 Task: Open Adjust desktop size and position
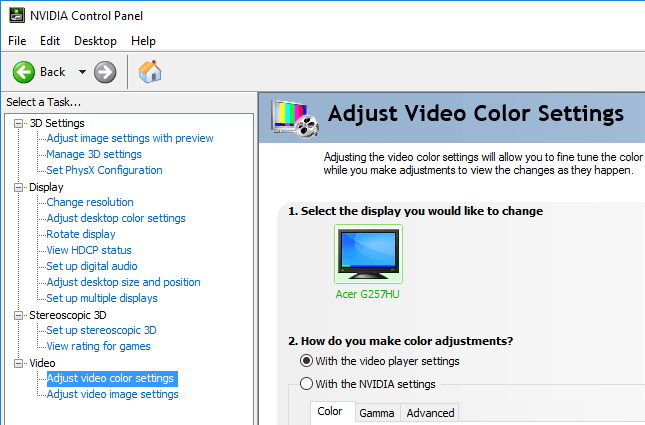[123, 283]
